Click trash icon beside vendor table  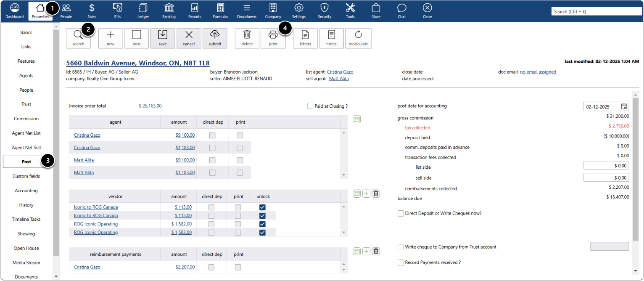376,194
